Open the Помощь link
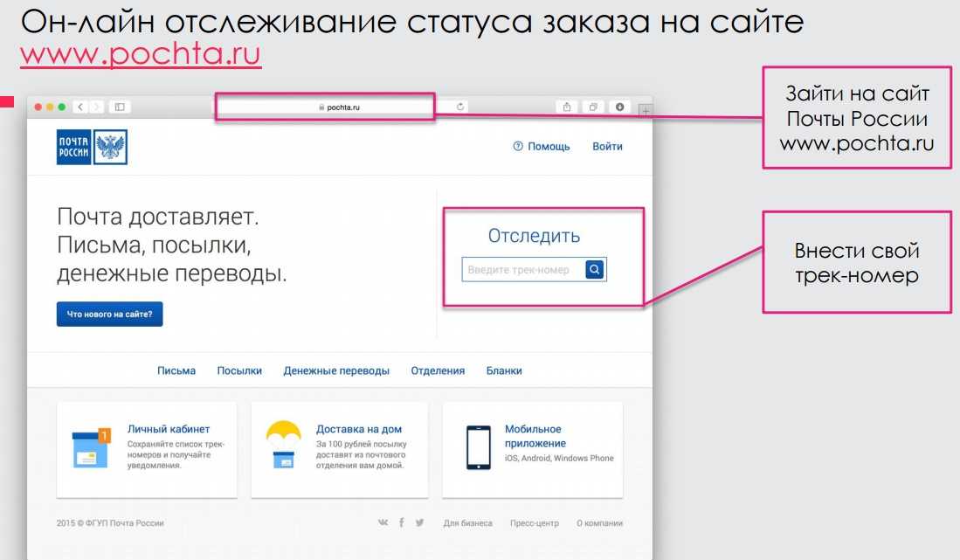The height and width of the screenshot is (560, 960). point(549,146)
